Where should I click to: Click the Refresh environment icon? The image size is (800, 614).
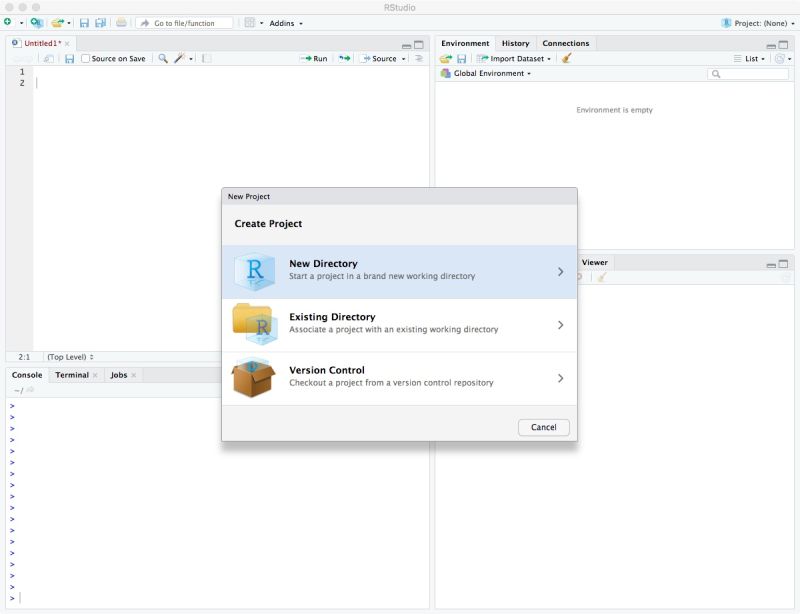(x=779, y=59)
